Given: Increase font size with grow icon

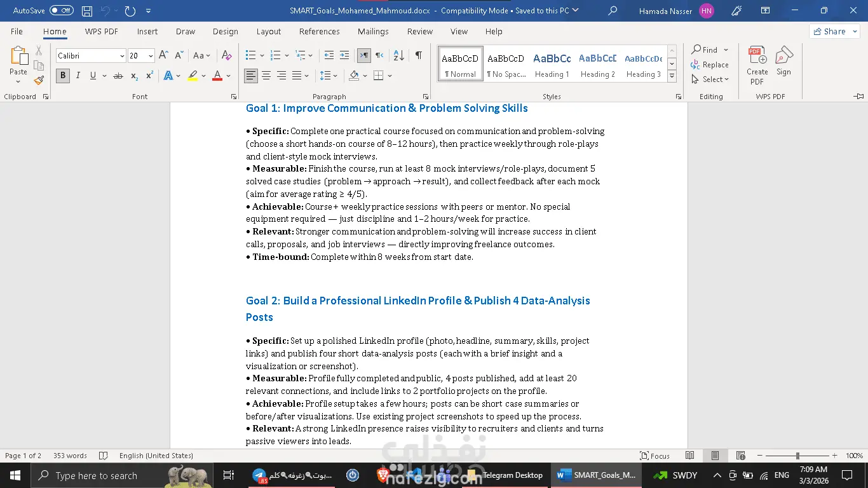Looking at the screenshot, I should point(163,56).
